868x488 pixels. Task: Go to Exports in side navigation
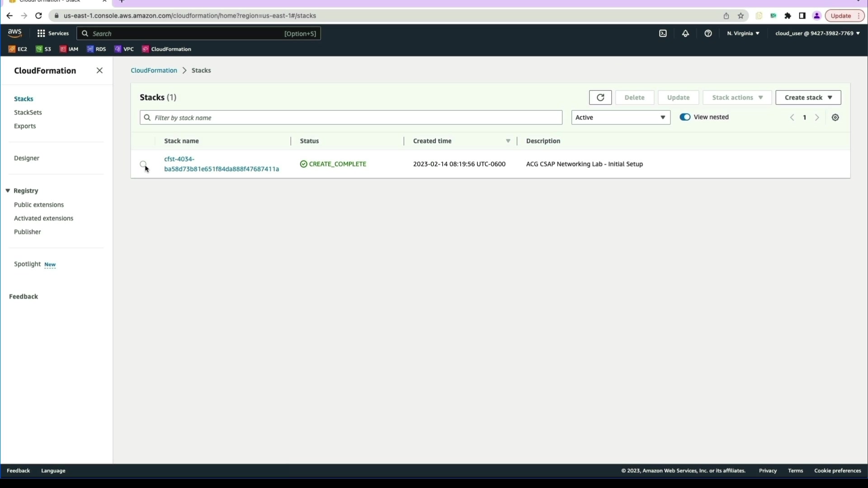tap(25, 126)
